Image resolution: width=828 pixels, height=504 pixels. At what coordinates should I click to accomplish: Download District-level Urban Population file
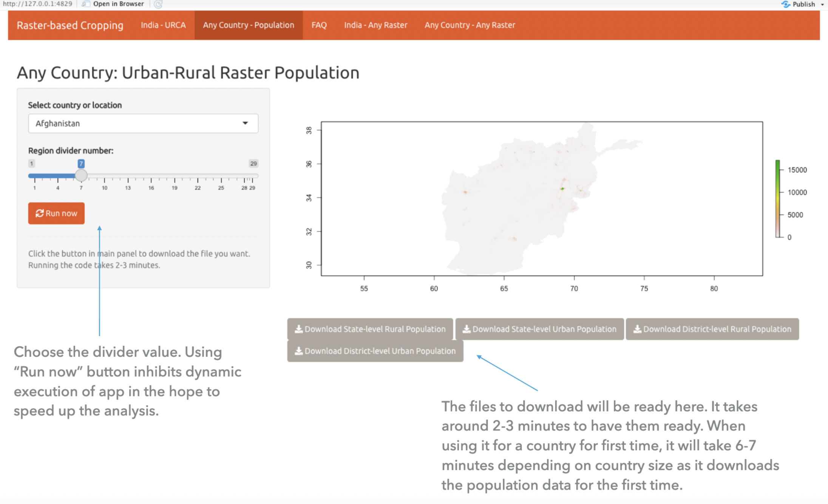(375, 351)
